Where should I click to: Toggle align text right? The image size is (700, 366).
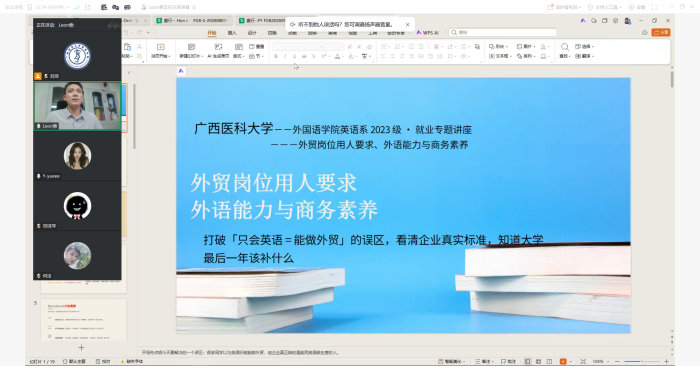402,56
